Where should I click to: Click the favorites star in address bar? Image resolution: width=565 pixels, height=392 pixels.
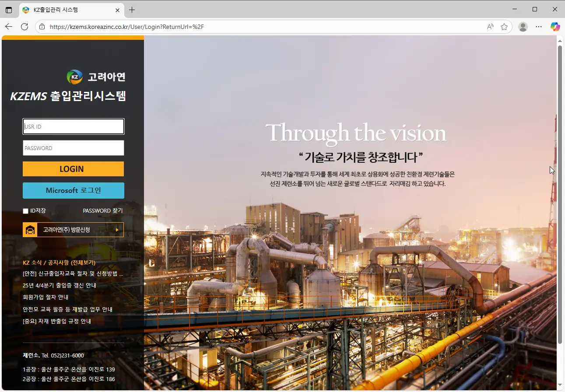pyautogui.click(x=504, y=26)
